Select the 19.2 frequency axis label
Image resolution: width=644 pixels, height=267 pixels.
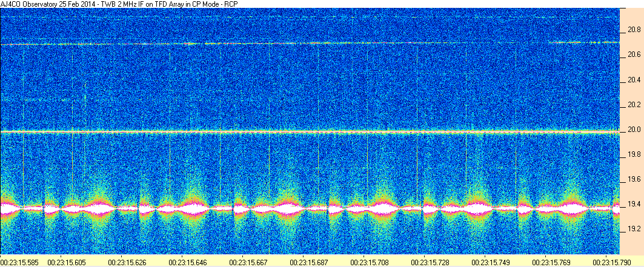tap(634, 228)
